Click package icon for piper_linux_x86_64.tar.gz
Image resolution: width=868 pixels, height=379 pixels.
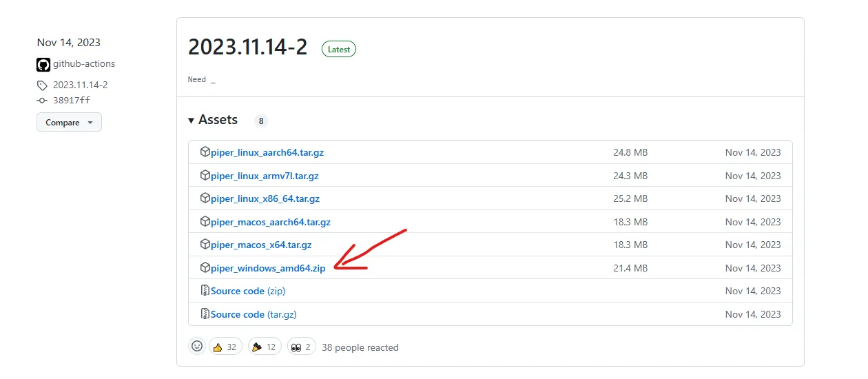[x=205, y=198]
